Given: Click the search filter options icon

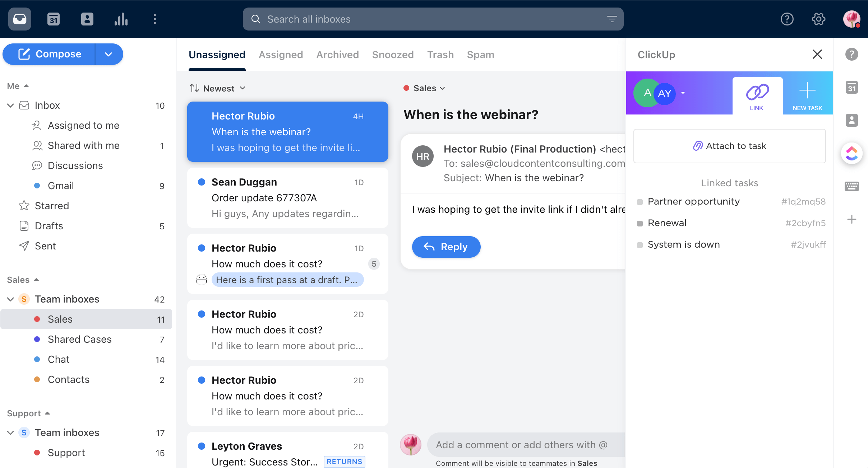Looking at the screenshot, I should (612, 19).
